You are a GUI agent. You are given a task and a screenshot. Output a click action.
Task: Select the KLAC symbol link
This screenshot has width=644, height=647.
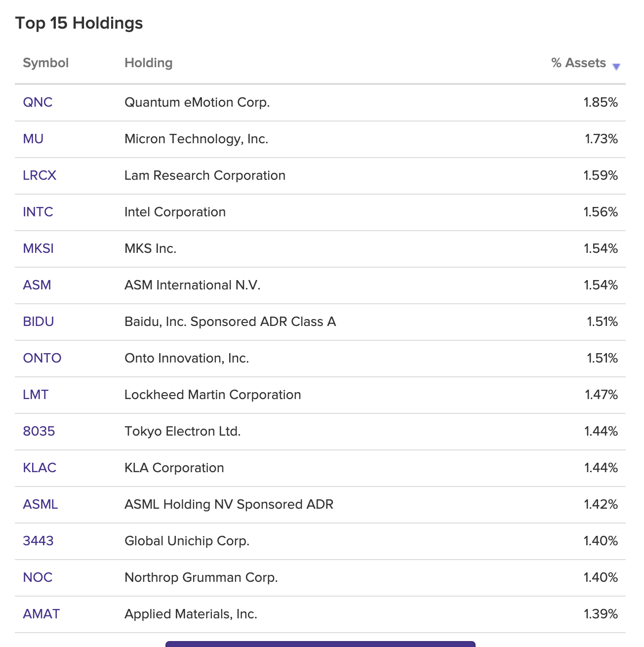40,468
